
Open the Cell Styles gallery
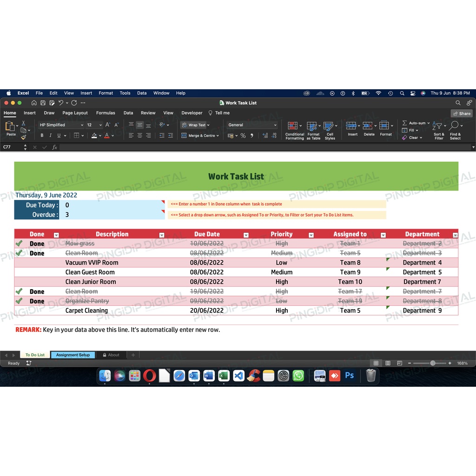tap(329, 126)
